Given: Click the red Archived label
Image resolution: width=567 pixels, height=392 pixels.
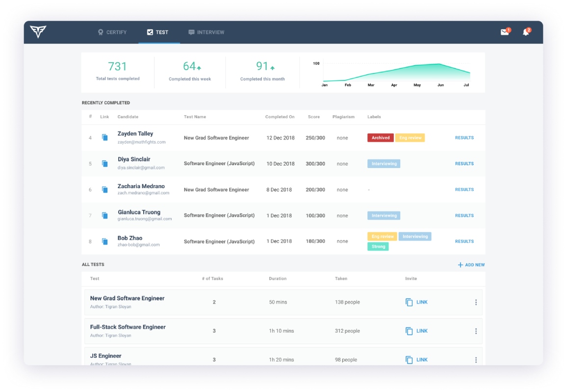Looking at the screenshot, I should tap(381, 138).
